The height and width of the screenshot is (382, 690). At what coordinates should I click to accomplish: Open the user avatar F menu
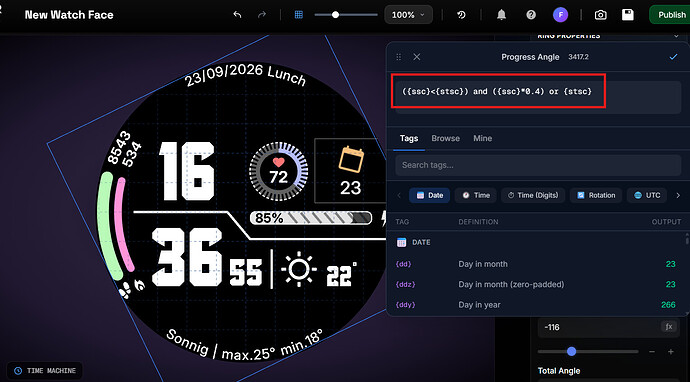[561, 15]
